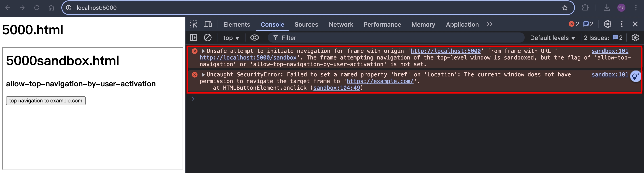Open the browser extensions puzzle icon

click(585, 8)
